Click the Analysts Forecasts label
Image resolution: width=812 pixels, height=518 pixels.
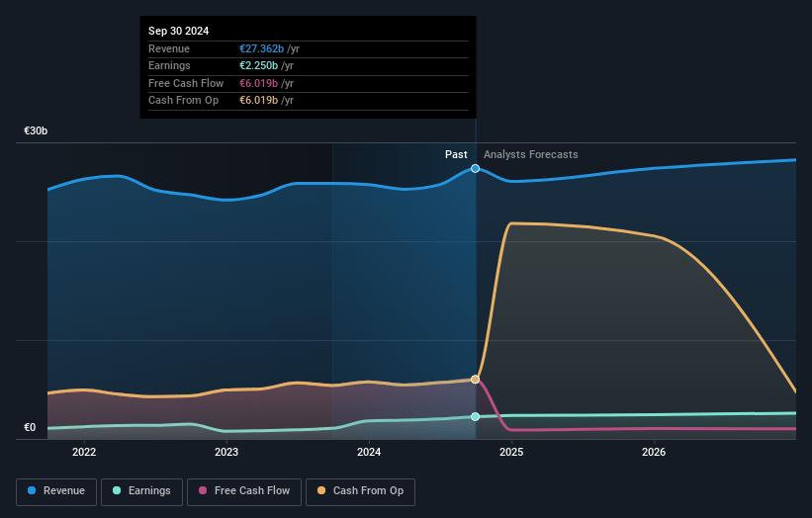[x=531, y=154]
